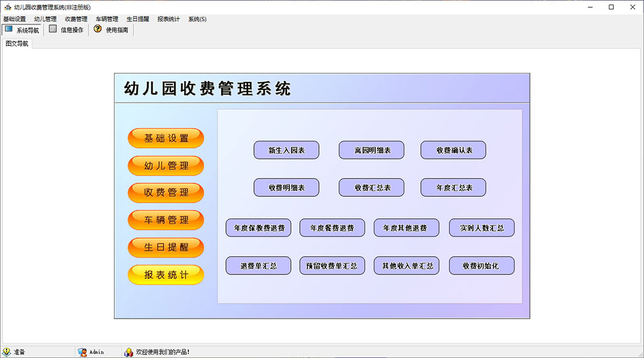Screen dimensions: 644x358
Task: Click the yellow 报表统计 button
Action: (166, 274)
